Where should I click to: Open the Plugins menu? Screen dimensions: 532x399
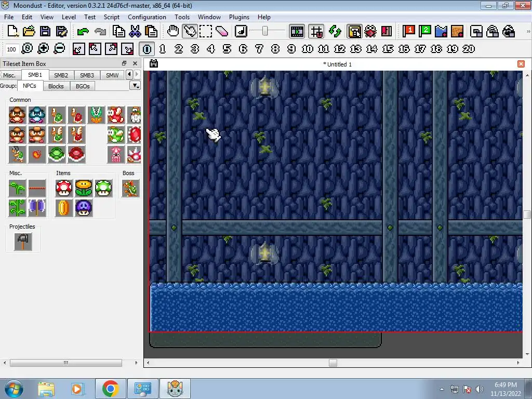239,17
